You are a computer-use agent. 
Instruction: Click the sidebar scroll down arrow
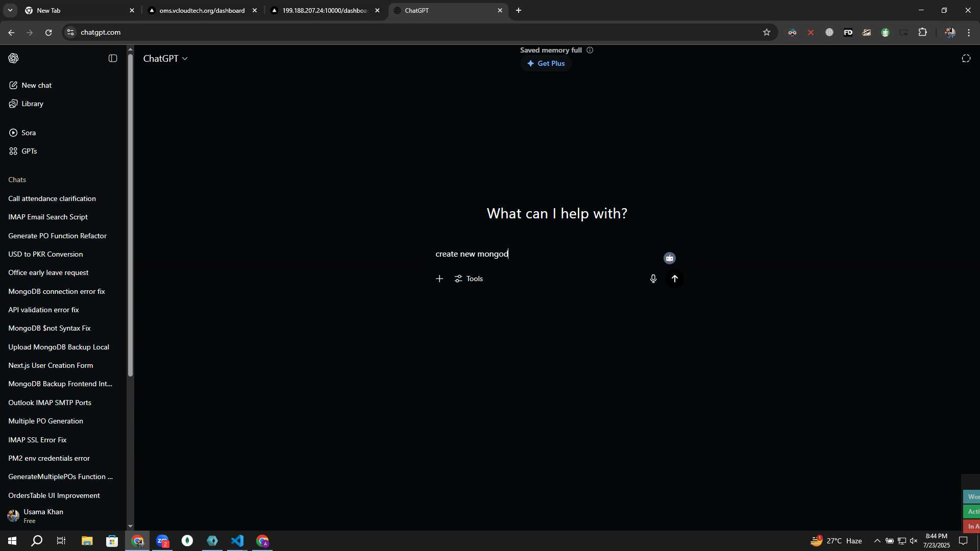[130, 526]
